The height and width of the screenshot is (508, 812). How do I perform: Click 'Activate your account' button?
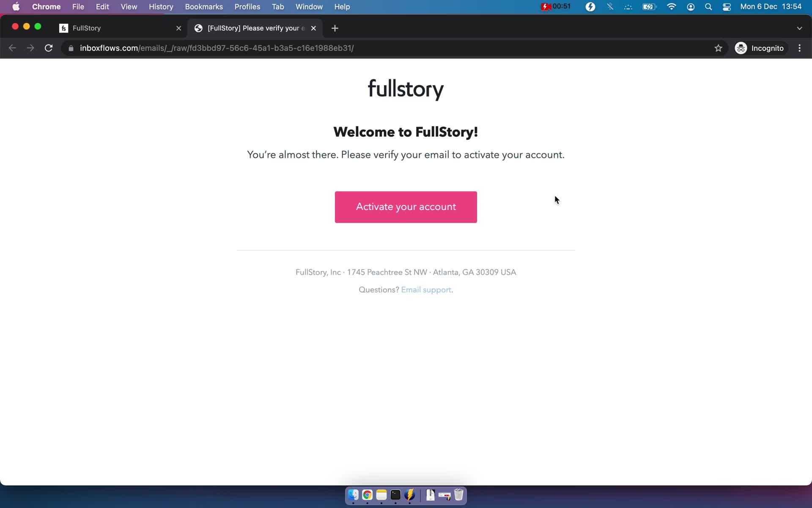tap(405, 207)
